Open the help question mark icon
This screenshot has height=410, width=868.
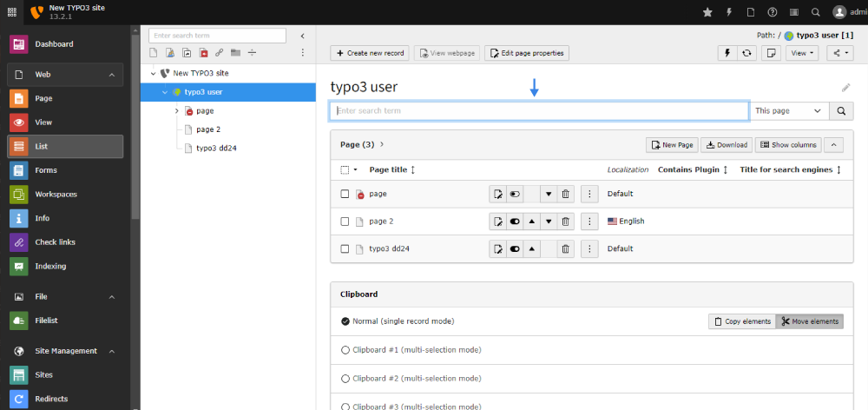tap(773, 12)
